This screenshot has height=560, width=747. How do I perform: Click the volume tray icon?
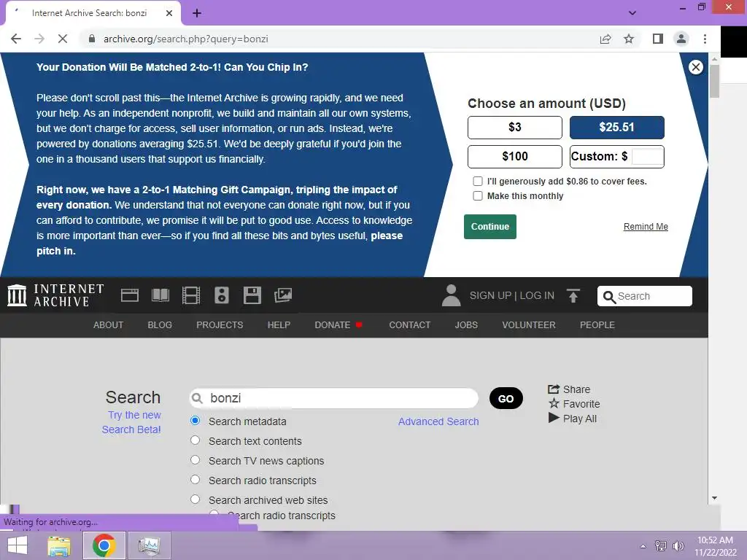point(678,545)
